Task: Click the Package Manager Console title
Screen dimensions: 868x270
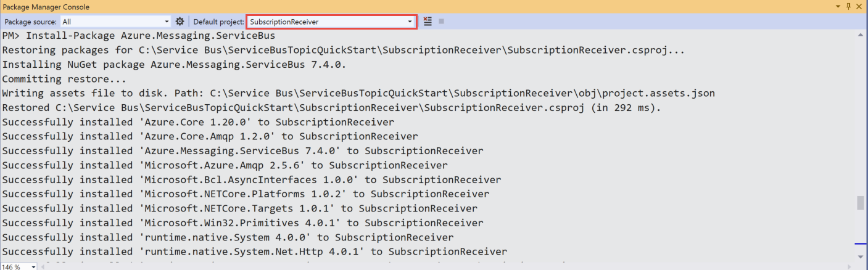Action: pos(46,7)
